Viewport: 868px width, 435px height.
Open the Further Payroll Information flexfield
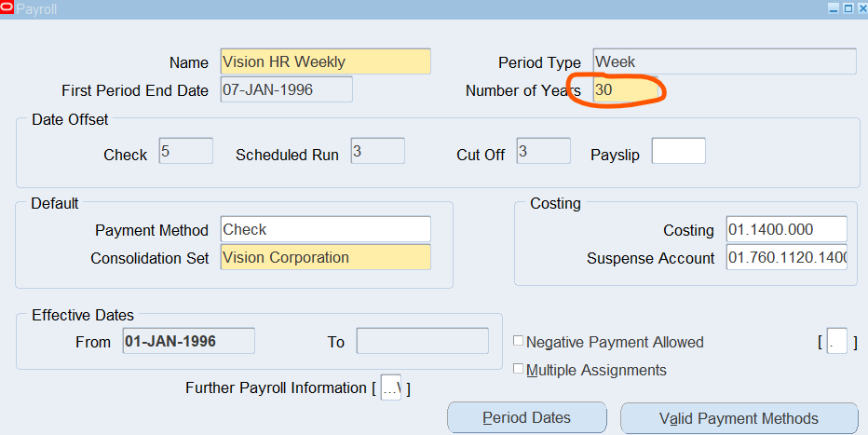(391, 388)
